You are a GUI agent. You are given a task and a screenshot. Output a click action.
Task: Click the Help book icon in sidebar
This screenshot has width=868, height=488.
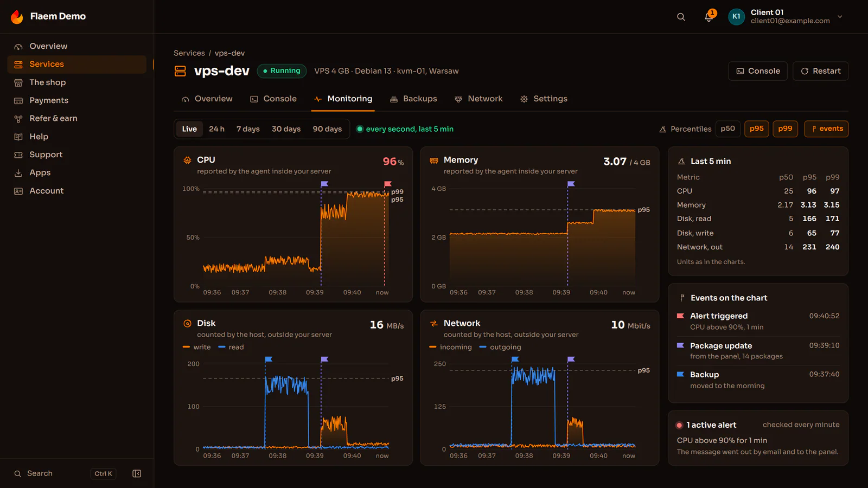click(x=18, y=137)
